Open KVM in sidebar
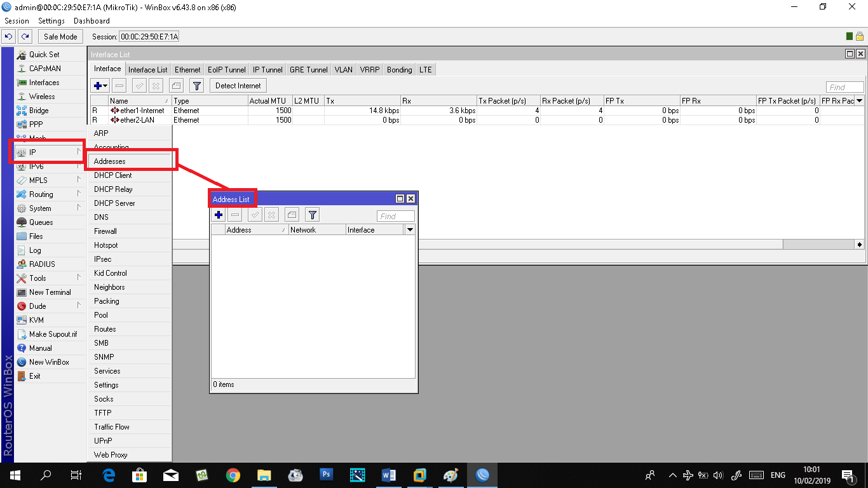The image size is (868, 488). coord(50,320)
